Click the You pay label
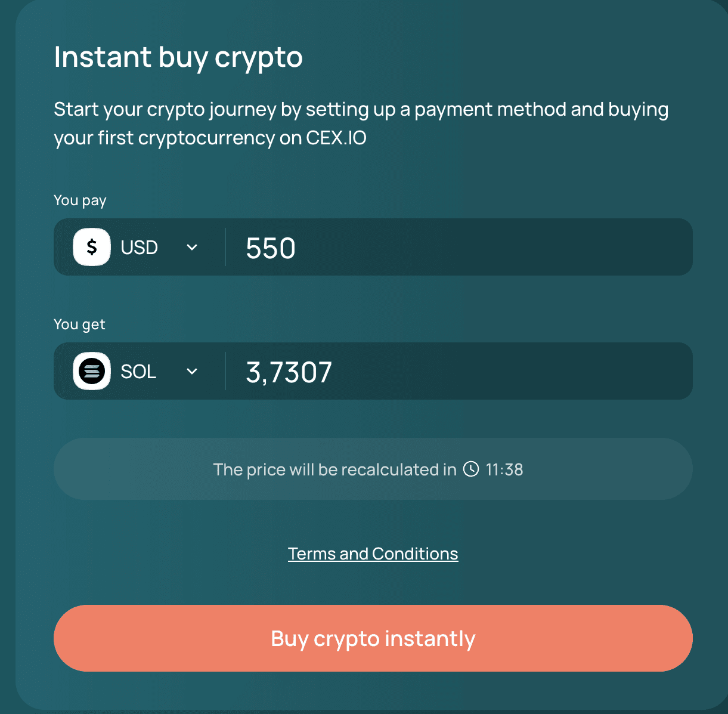Viewport: 728px width, 714px height. click(80, 200)
